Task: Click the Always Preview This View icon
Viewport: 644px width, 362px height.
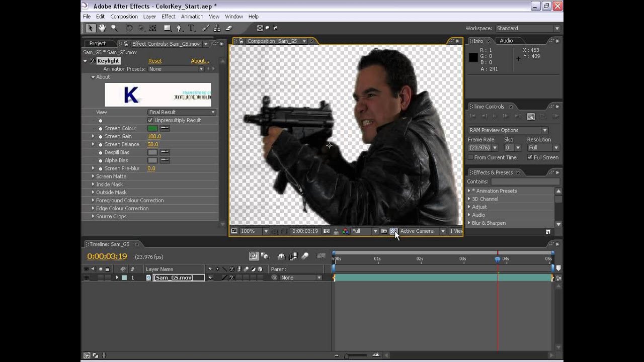Action: click(x=234, y=231)
